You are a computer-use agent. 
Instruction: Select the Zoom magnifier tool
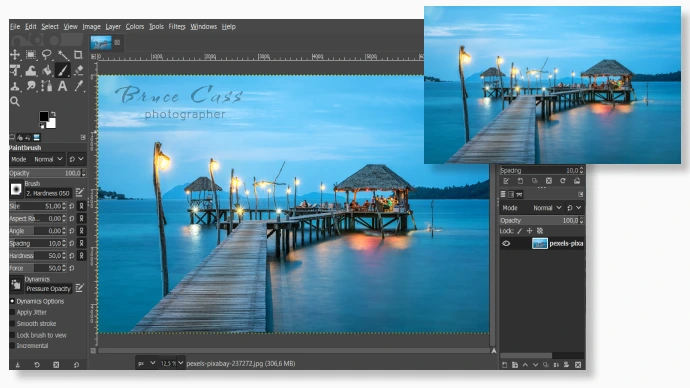coord(15,102)
